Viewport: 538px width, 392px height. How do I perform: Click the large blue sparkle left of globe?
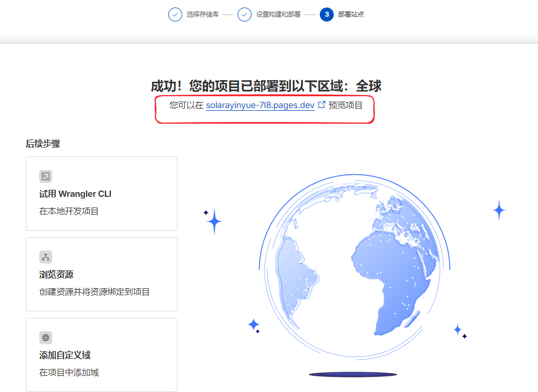[214, 221]
